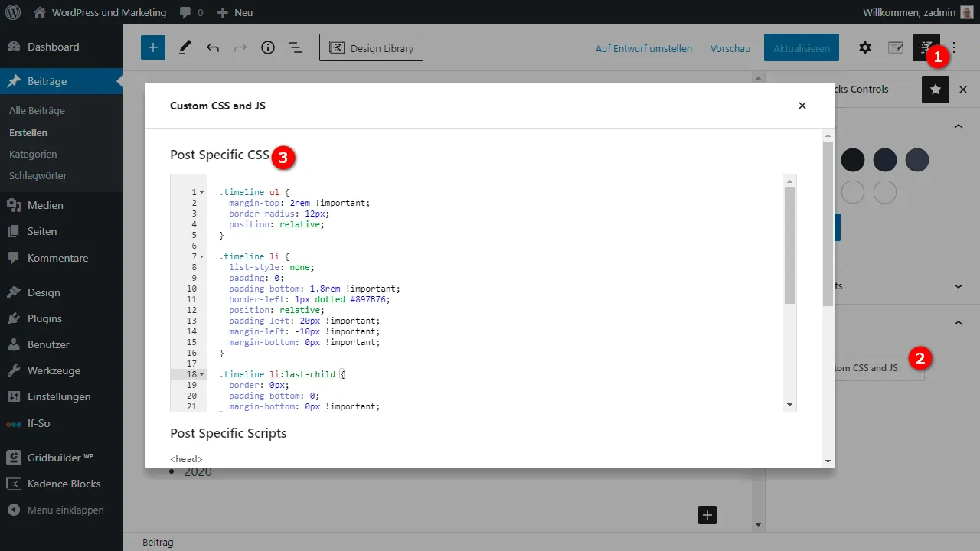The width and height of the screenshot is (980, 551).
Task: Toggle the Kadence Blocks Controls toolbar icon
Action: coord(926,47)
